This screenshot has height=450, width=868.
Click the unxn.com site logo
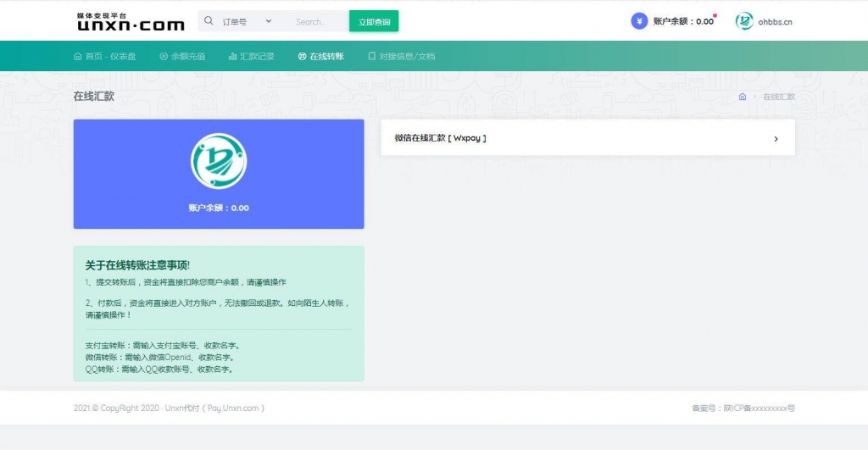(x=130, y=22)
